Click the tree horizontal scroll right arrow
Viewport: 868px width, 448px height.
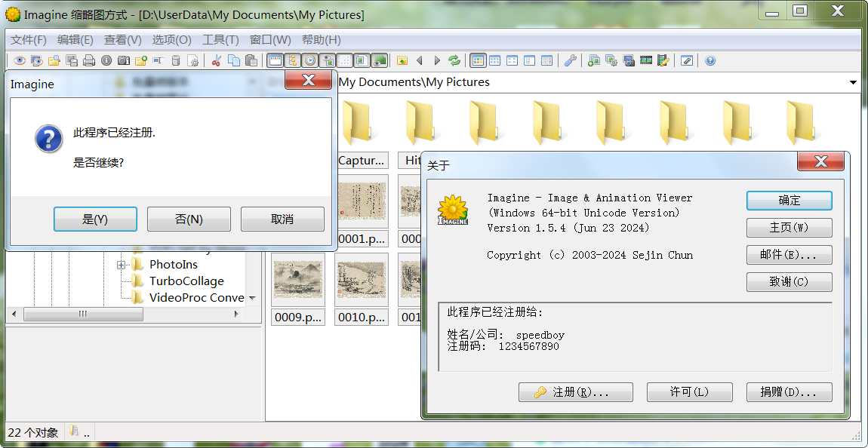coord(236,315)
